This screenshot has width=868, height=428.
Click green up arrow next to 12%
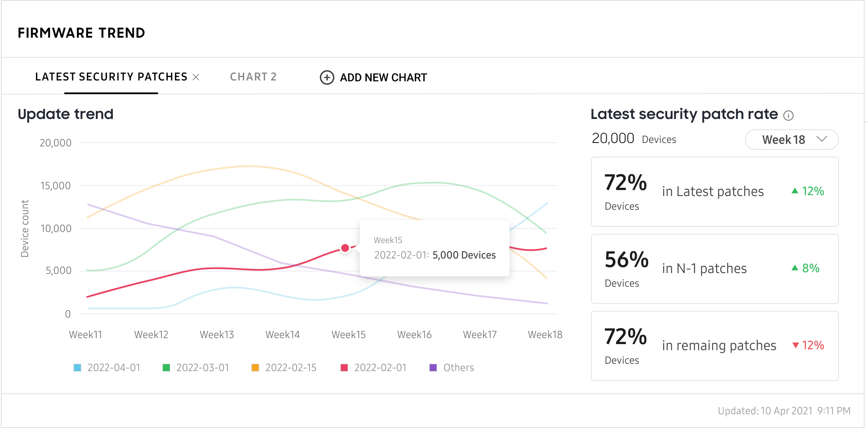tap(795, 191)
